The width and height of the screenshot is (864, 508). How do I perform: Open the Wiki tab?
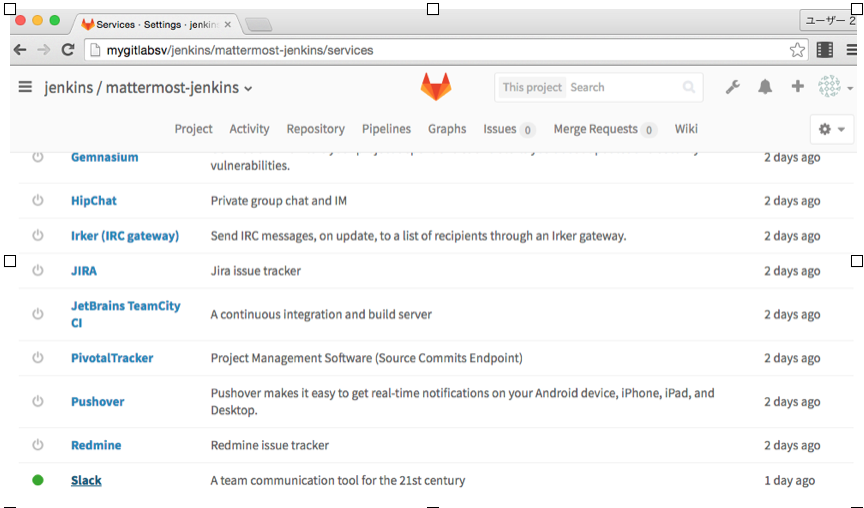686,129
